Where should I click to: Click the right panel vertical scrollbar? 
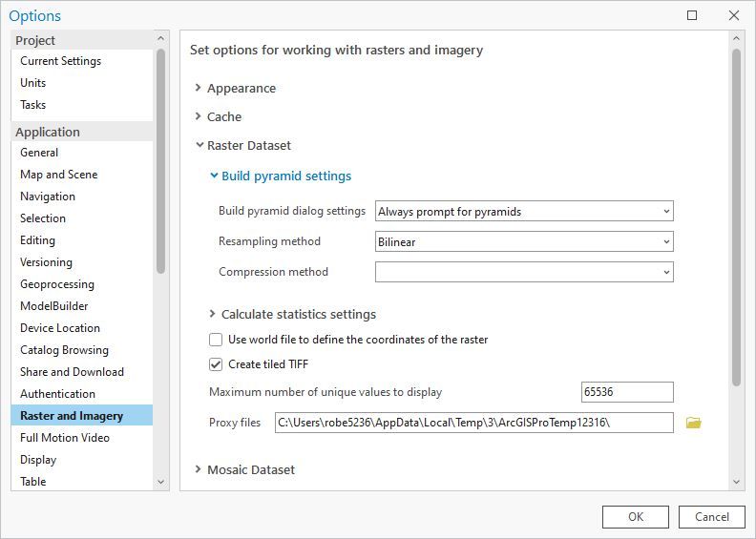pos(736,218)
